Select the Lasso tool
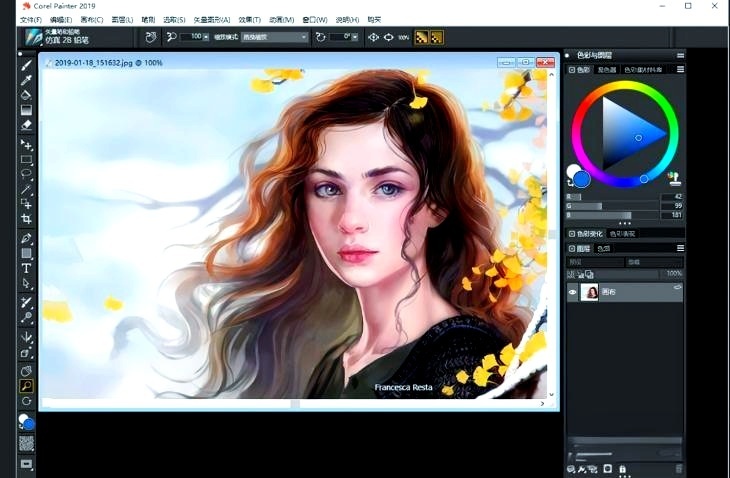The width and height of the screenshot is (730, 478). (26, 175)
